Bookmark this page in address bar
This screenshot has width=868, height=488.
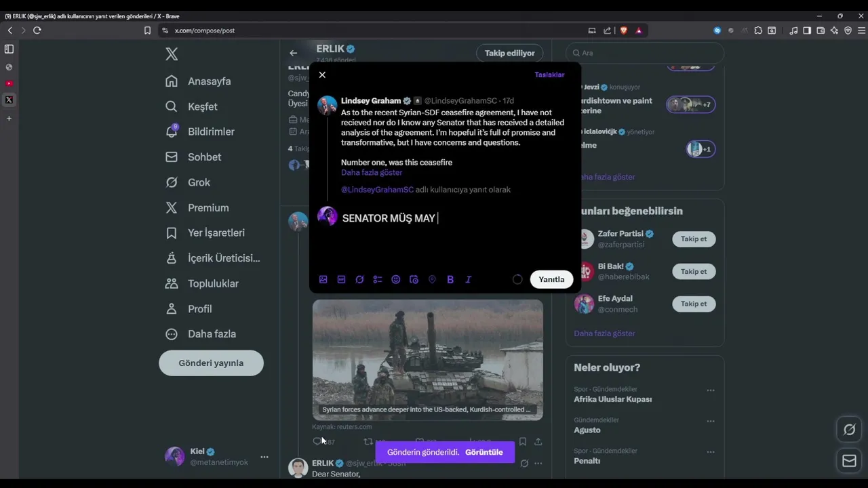147,30
